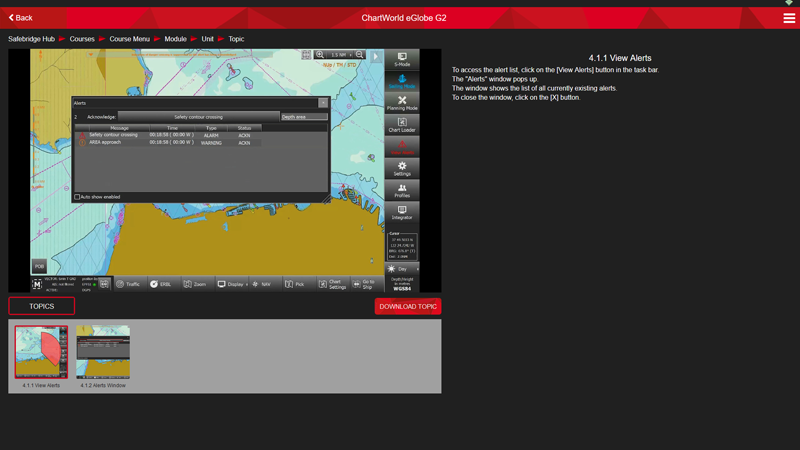
Task: Select Sailing Mode in the side panel
Action: [402, 81]
